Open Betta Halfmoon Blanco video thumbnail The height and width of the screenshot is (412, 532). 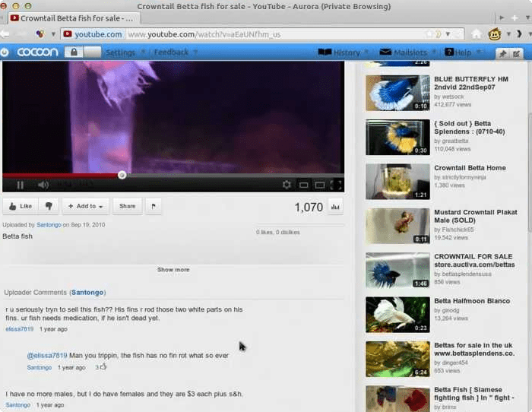388,314
